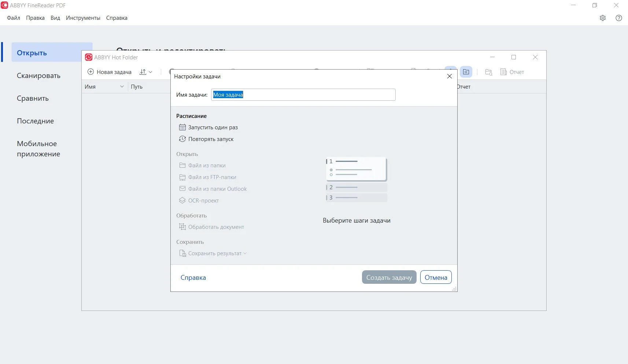The height and width of the screenshot is (364, 628).
Task: Open the Справка menu in the menu bar
Action: click(117, 18)
